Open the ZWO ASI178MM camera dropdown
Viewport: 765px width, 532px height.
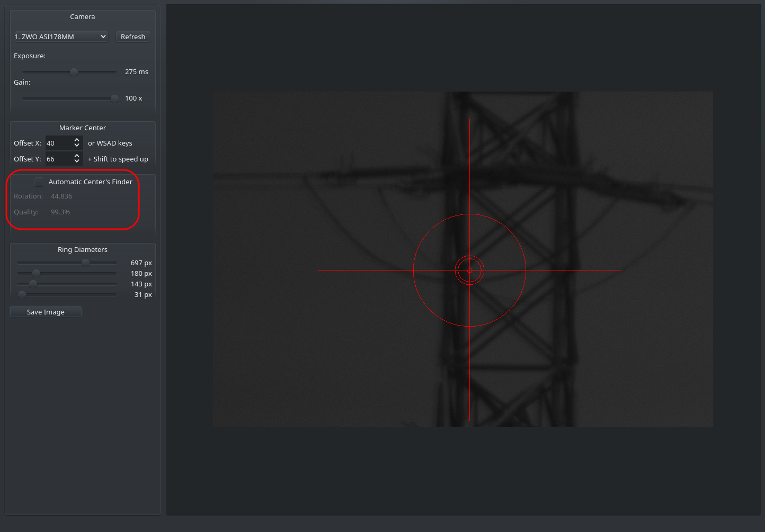coord(60,37)
